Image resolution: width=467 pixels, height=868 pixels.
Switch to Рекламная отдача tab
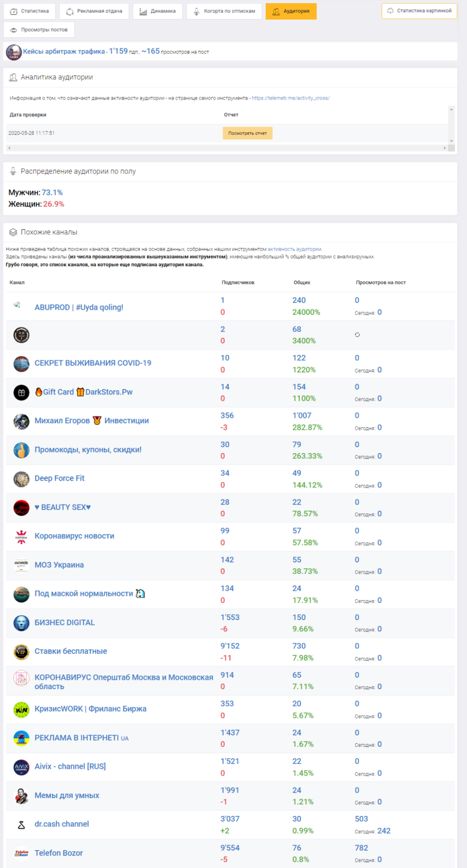point(94,11)
